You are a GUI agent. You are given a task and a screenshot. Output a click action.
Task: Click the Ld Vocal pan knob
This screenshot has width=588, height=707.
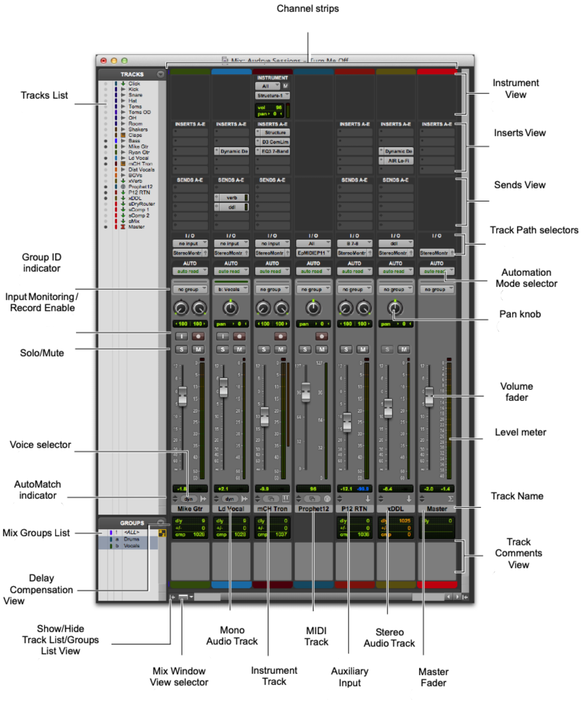pyautogui.click(x=231, y=308)
